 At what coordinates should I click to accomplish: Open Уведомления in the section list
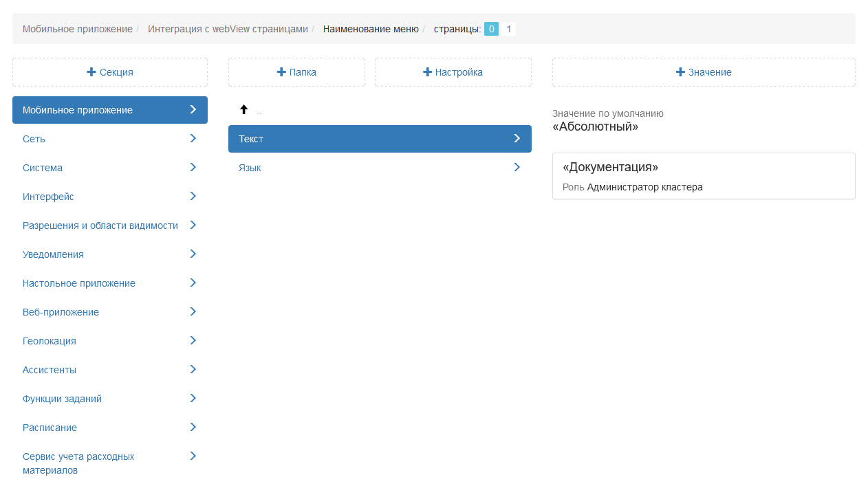[x=53, y=254]
